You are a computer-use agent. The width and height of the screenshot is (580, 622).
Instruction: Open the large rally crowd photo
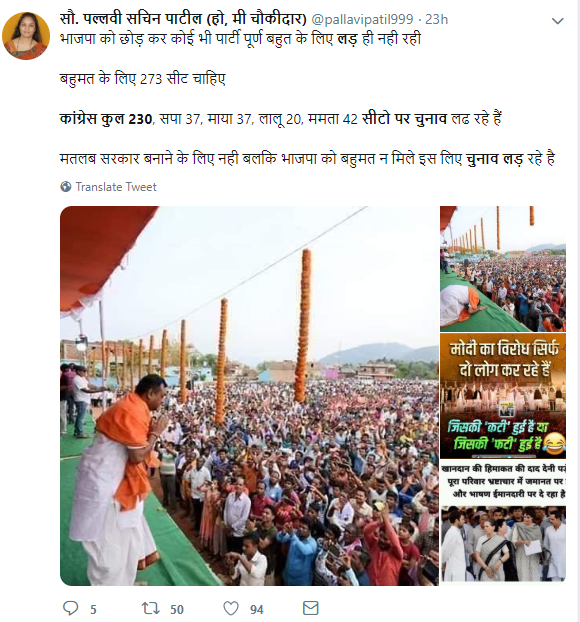[x=249, y=395]
